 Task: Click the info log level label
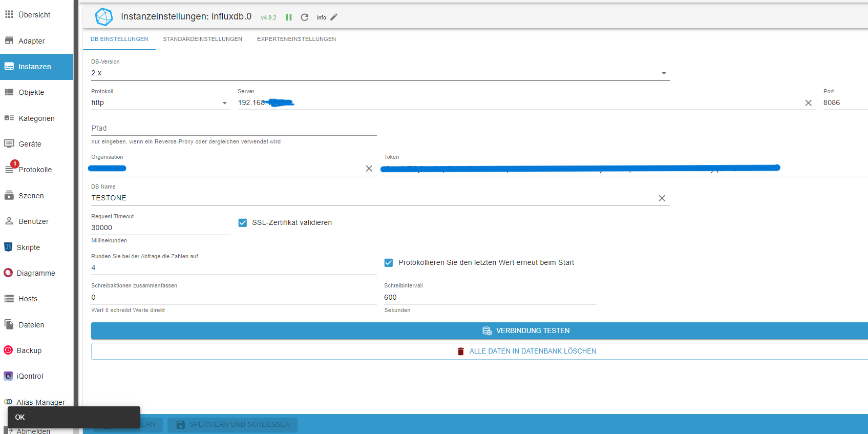322,17
